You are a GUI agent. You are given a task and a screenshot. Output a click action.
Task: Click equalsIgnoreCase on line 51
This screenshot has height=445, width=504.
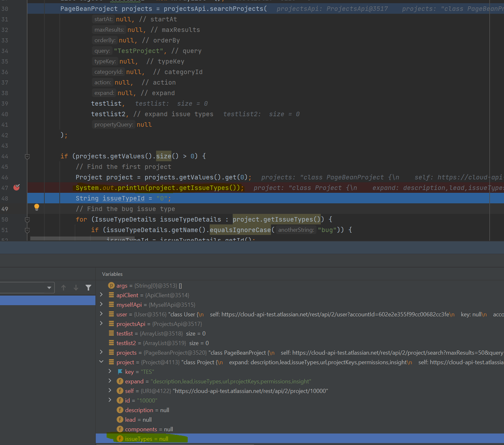click(240, 230)
